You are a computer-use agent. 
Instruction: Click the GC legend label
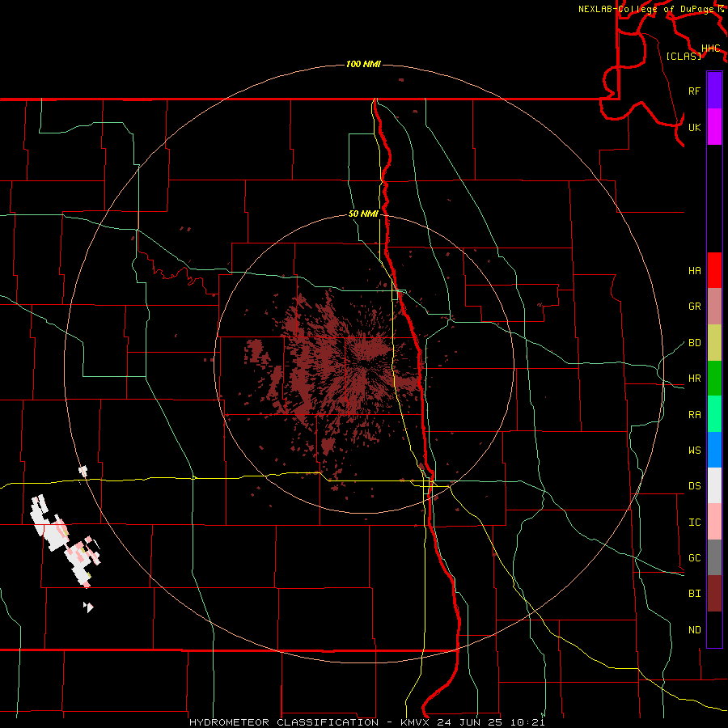click(x=694, y=557)
